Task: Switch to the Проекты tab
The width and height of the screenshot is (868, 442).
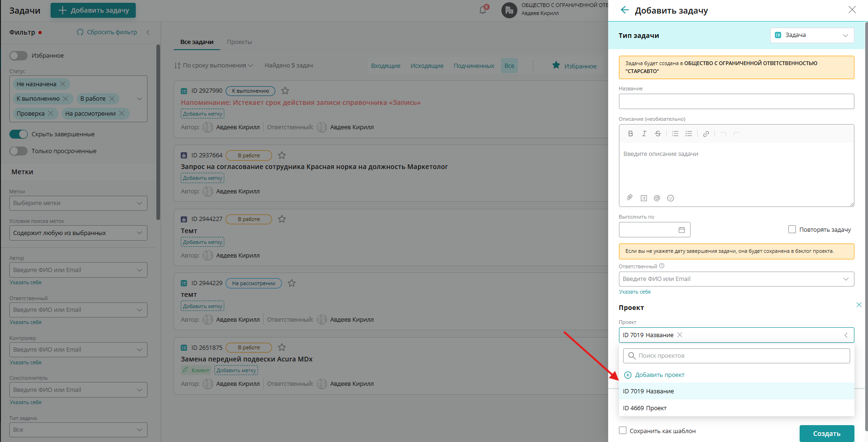Action: (239, 42)
